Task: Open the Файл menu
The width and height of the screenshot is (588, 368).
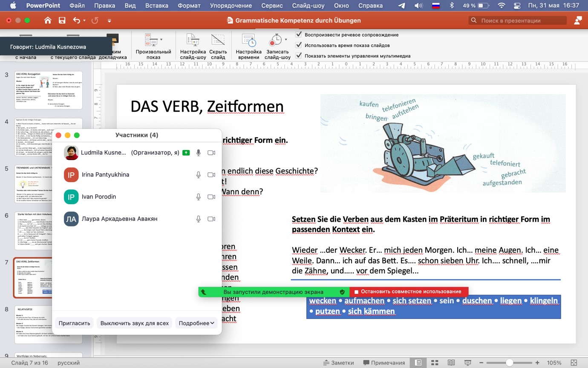Action: [x=77, y=6]
